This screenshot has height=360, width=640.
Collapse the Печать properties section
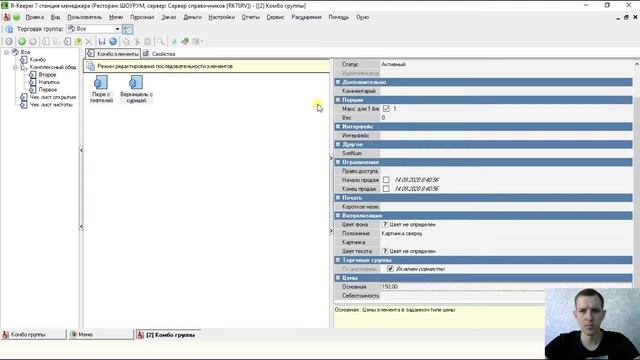click(338, 198)
